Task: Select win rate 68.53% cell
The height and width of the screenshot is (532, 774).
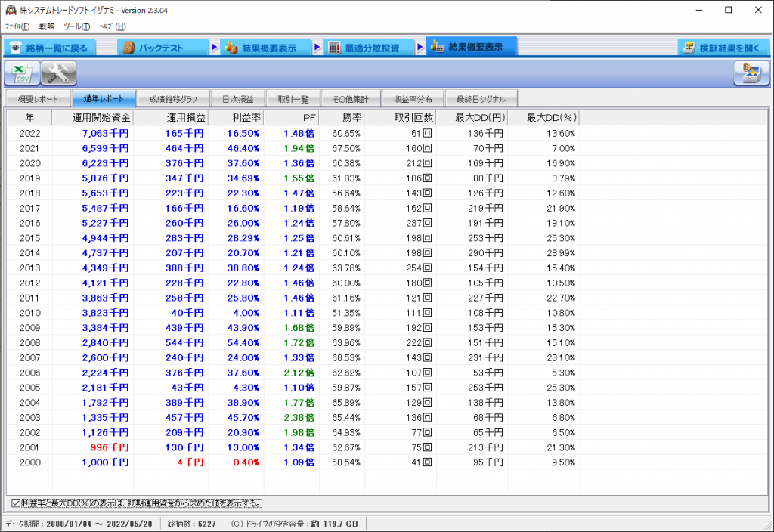Action: tap(342, 357)
